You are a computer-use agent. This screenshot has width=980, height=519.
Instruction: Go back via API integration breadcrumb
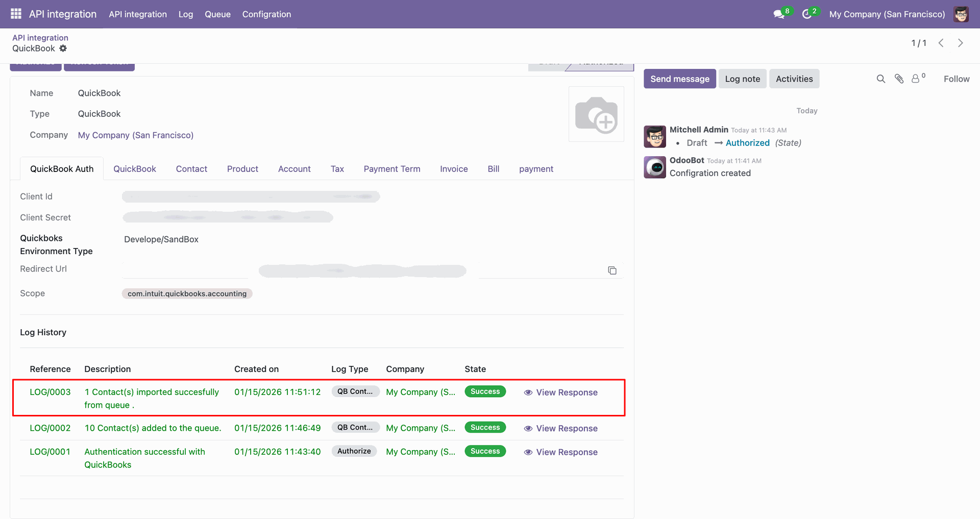click(x=40, y=38)
